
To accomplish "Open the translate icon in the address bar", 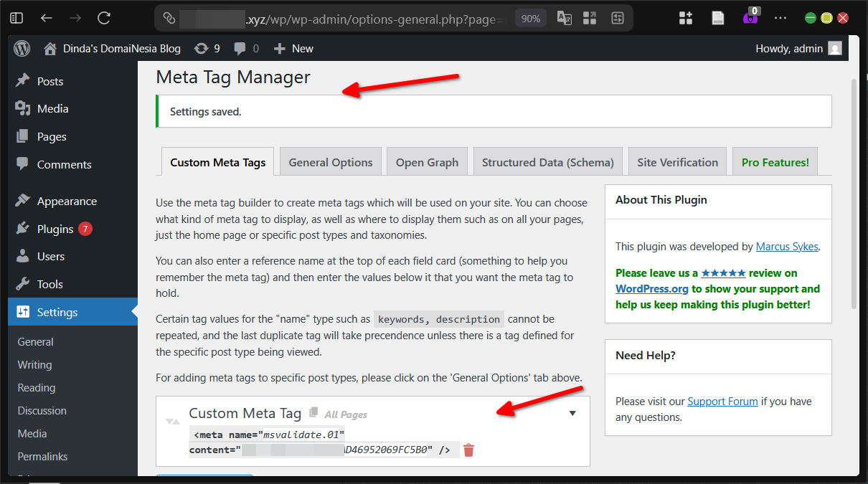I will (x=564, y=18).
